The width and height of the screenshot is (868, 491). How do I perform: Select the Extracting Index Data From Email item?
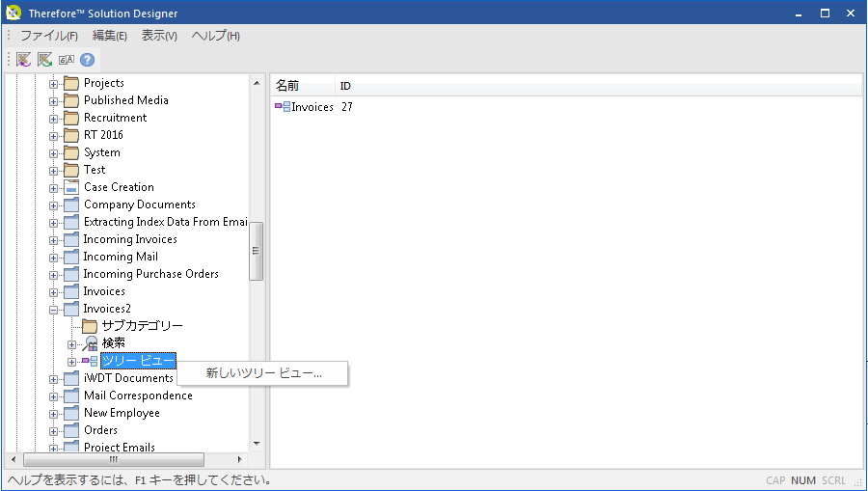point(165,222)
